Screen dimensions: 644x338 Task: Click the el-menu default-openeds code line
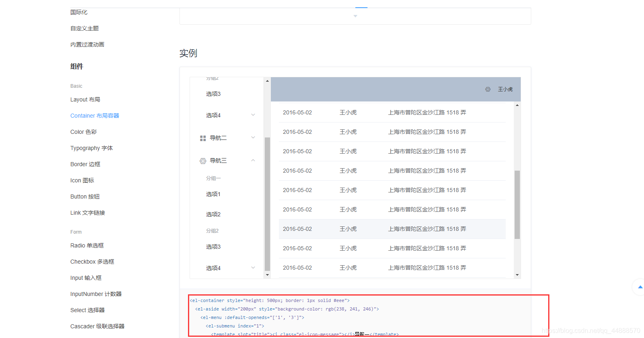252,317
